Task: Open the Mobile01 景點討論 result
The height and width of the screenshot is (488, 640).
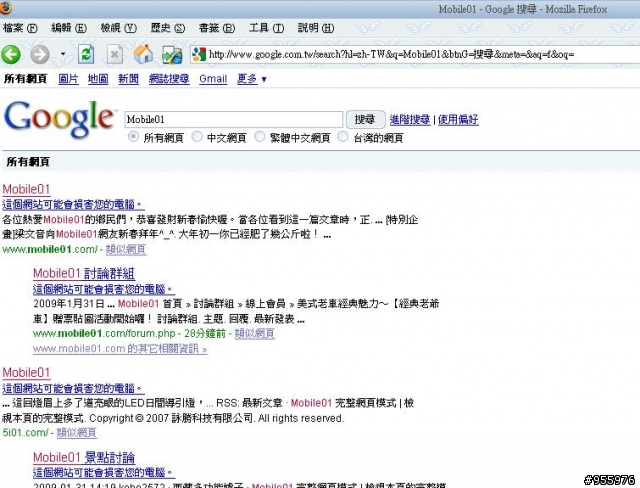Action: 84,457
